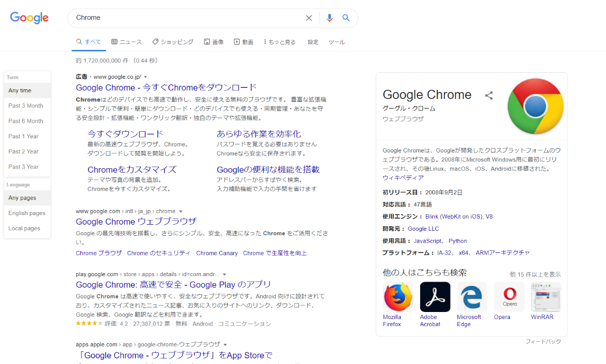This screenshot has width=606, height=364.
Task: Open the x64 platform link
Action: pos(464,253)
